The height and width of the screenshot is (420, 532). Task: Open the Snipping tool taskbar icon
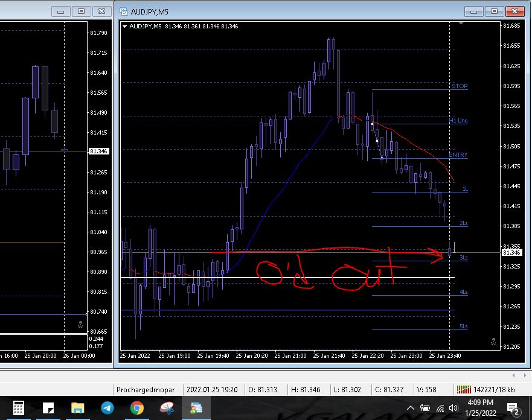point(167,408)
